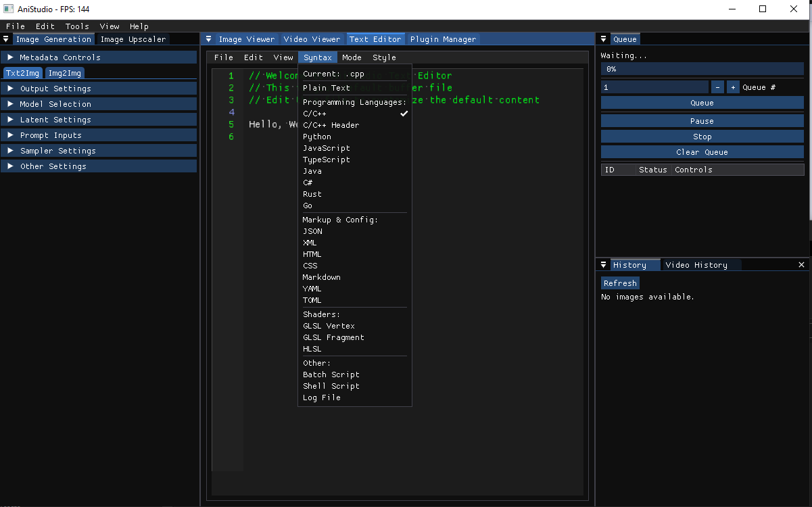Toggle the checked C/C++ syntax option

[355, 114]
